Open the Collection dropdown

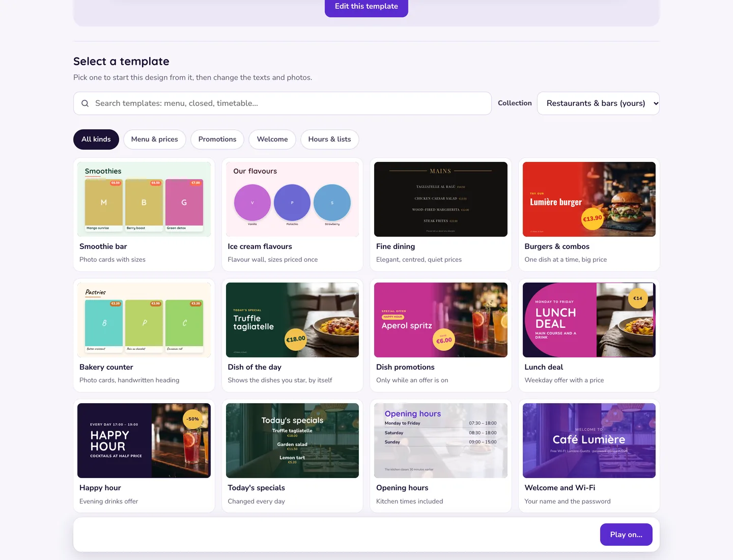coord(598,103)
